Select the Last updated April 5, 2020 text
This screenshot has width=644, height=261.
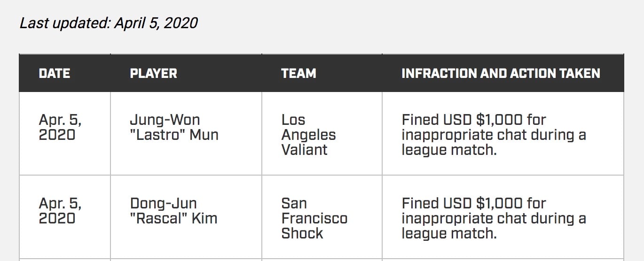tap(109, 23)
